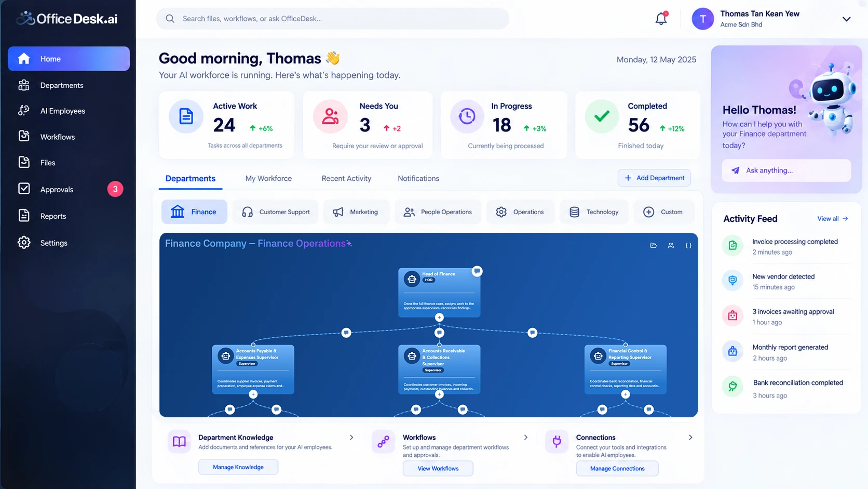Click the Active Work document icon
868x489 pixels.
[x=186, y=116]
